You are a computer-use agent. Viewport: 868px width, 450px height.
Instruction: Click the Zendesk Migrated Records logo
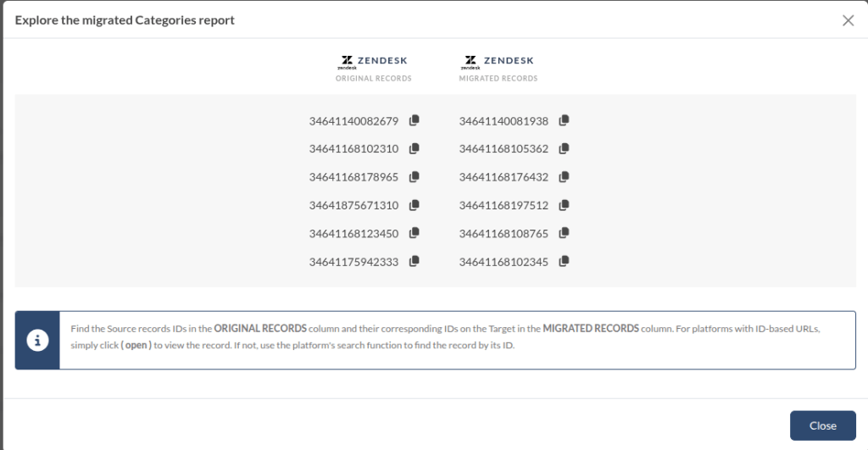pyautogui.click(x=498, y=62)
